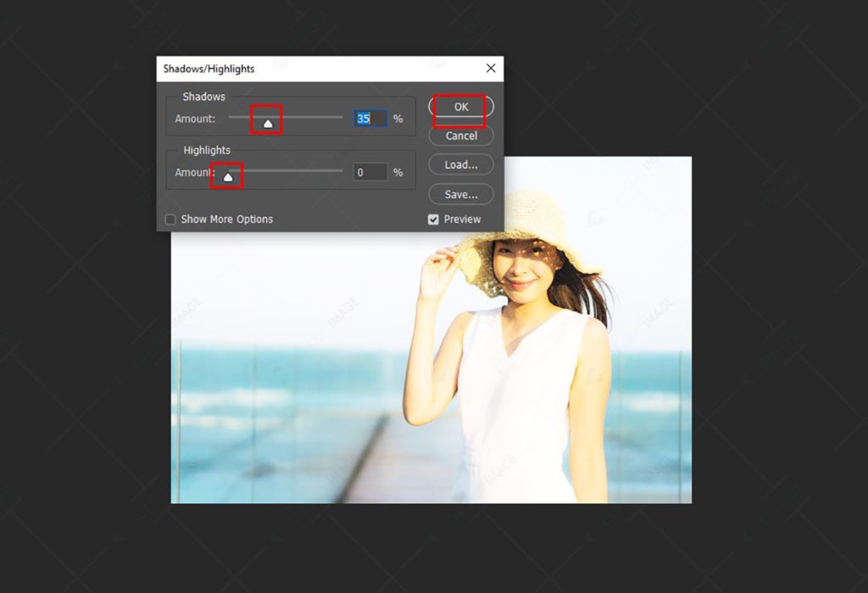The image size is (868, 593).
Task: Click the Shadows section label
Action: [x=203, y=97]
